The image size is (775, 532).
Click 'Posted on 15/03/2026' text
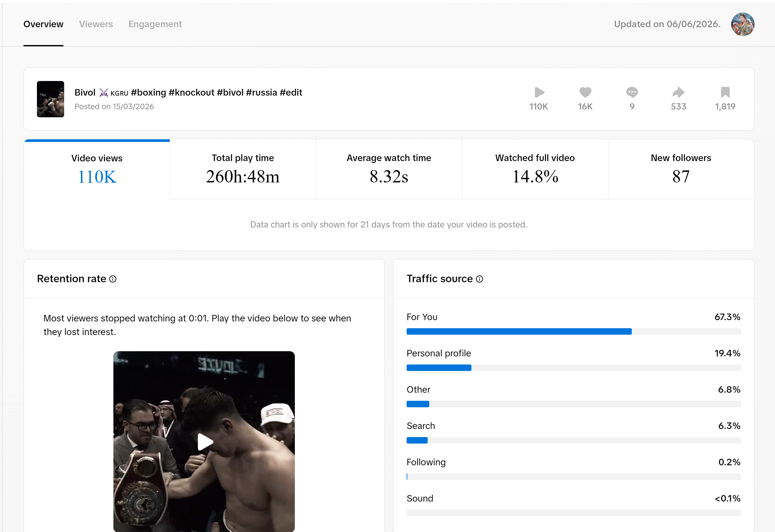pyautogui.click(x=114, y=107)
